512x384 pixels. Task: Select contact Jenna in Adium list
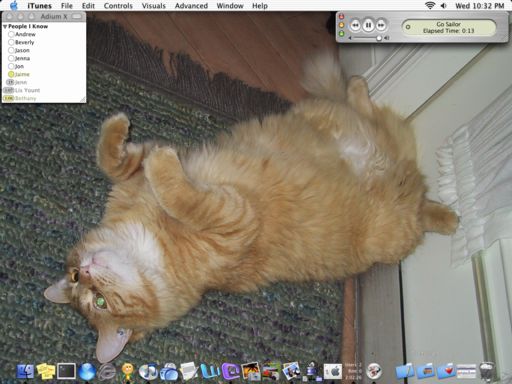tap(44, 58)
